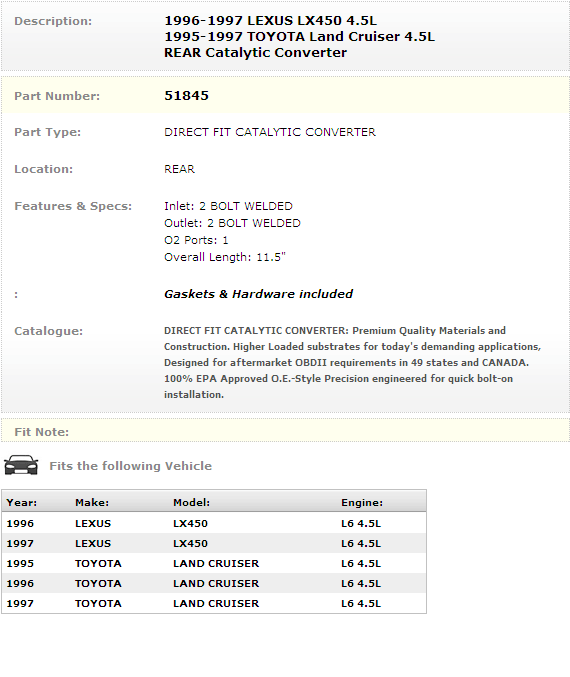Select part number 51845
The image size is (570, 677).
pyautogui.click(x=186, y=95)
